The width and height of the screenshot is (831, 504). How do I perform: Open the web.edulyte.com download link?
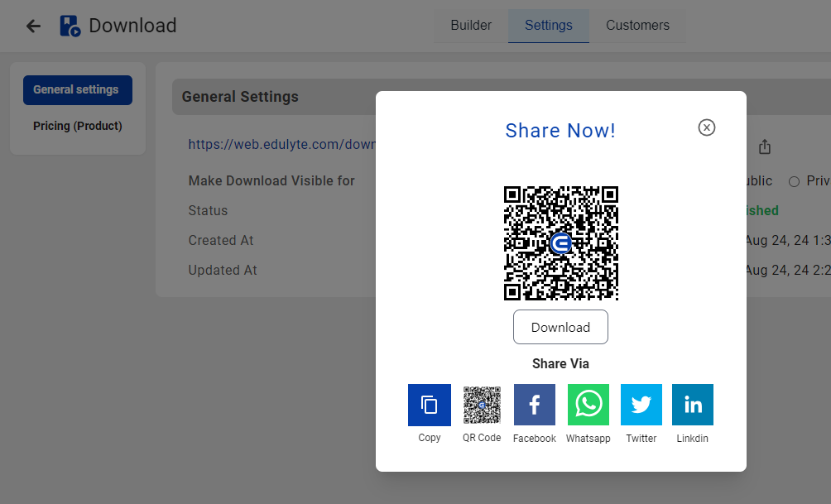pos(282,144)
